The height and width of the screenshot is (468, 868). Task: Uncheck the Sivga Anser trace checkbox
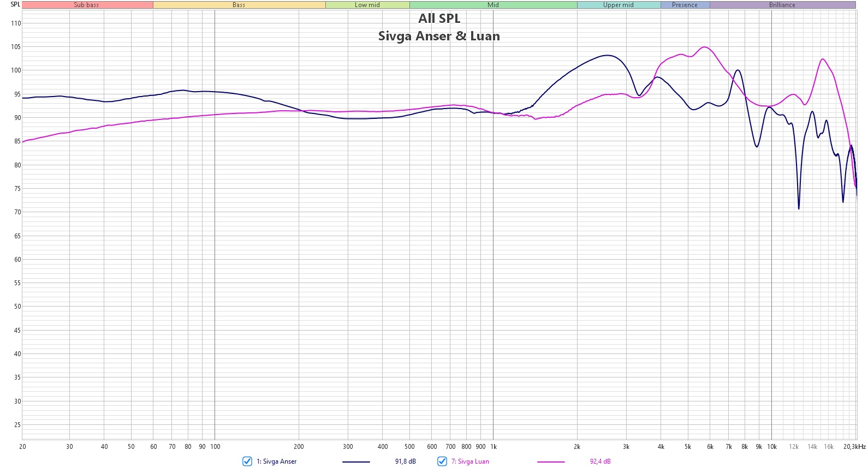coord(247,461)
